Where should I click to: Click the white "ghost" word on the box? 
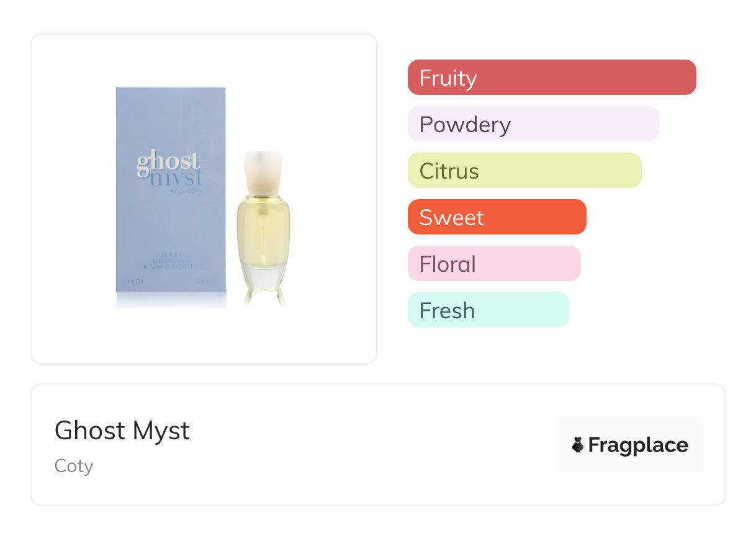pyautogui.click(x=168, y=163)
